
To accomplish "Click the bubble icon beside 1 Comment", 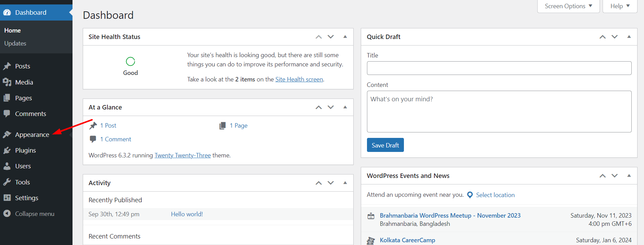I will [93, 139].
